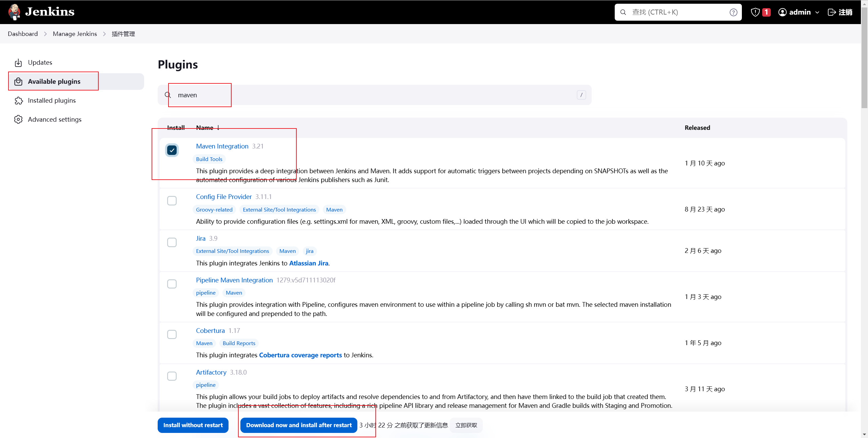868x438 pixels.
Task: Click the red security alert count badge
Action: [x=766, y=12]
